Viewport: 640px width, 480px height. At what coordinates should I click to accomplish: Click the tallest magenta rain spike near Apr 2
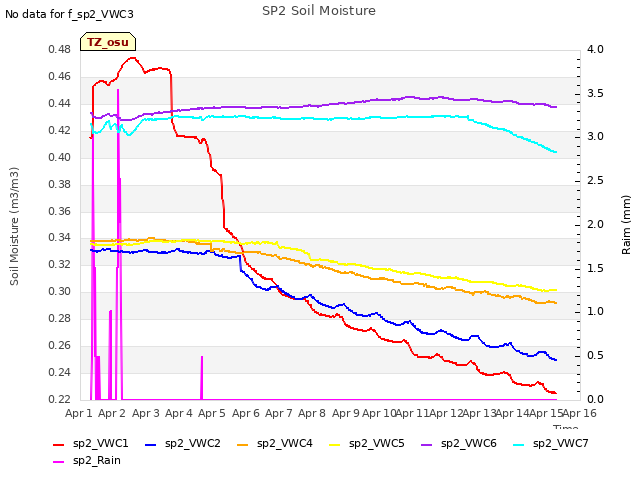118,244
